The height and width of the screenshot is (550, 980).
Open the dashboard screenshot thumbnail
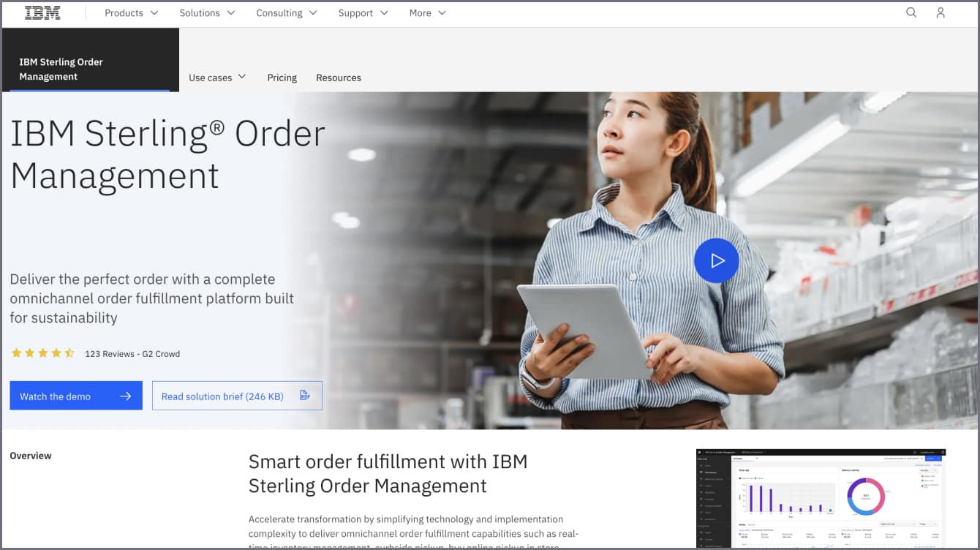821,497
